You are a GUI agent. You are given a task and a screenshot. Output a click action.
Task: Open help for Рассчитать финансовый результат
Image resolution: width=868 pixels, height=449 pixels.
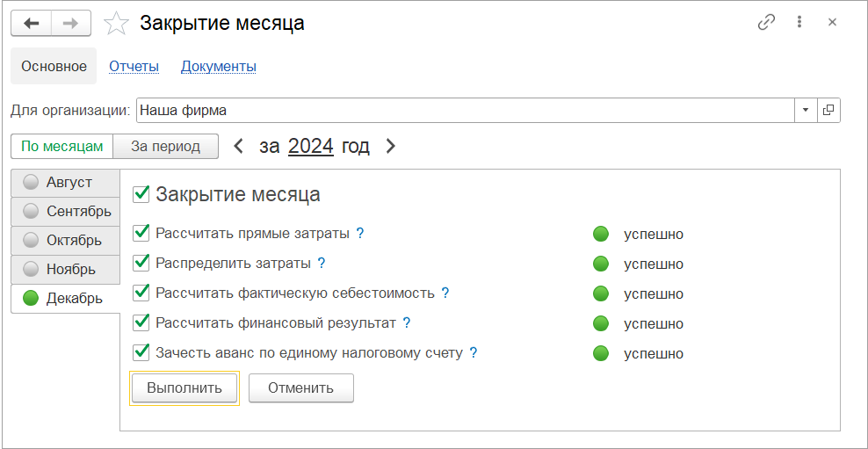point(407,322)
